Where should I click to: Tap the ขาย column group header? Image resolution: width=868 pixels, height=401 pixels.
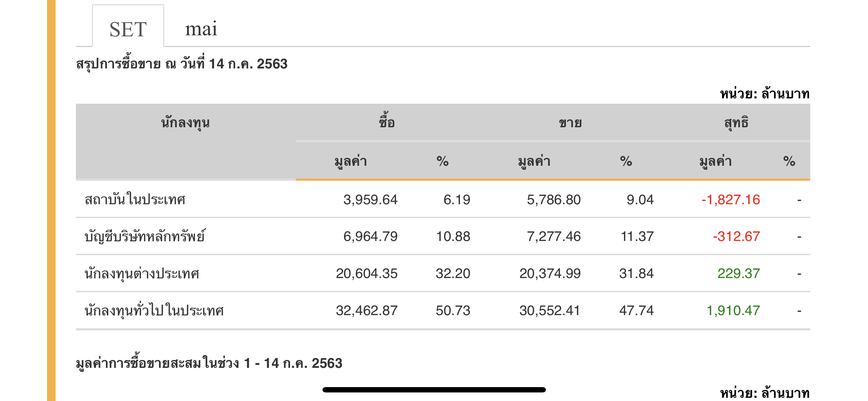(570, 123)
